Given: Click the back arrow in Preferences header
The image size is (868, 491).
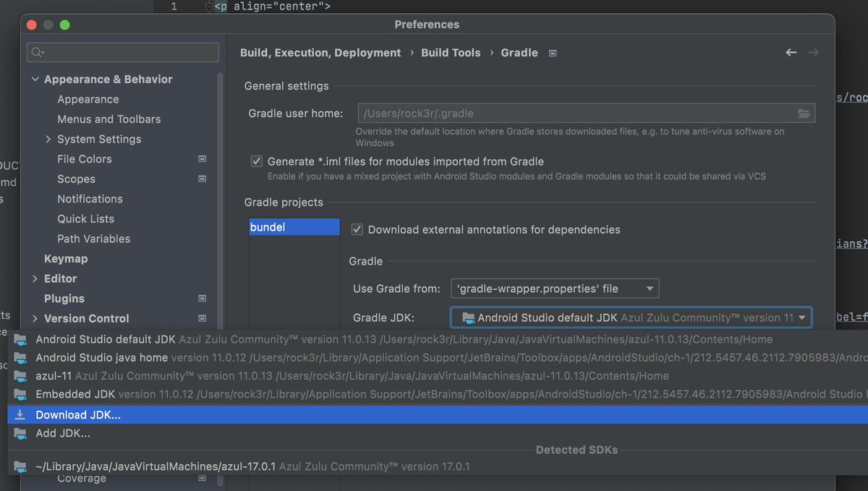Looking at the screenshot, I should [791, 52].
